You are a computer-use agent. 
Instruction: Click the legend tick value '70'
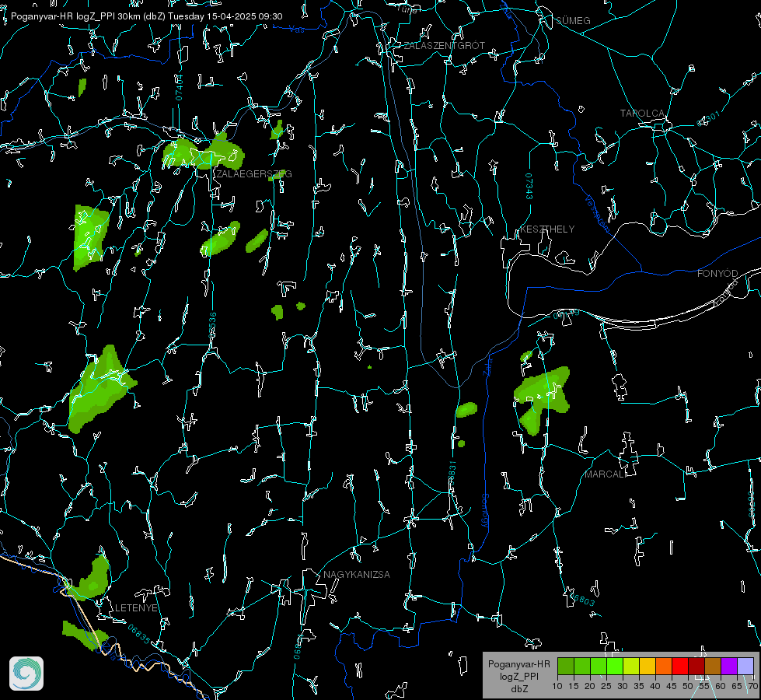tap(752, 686)
